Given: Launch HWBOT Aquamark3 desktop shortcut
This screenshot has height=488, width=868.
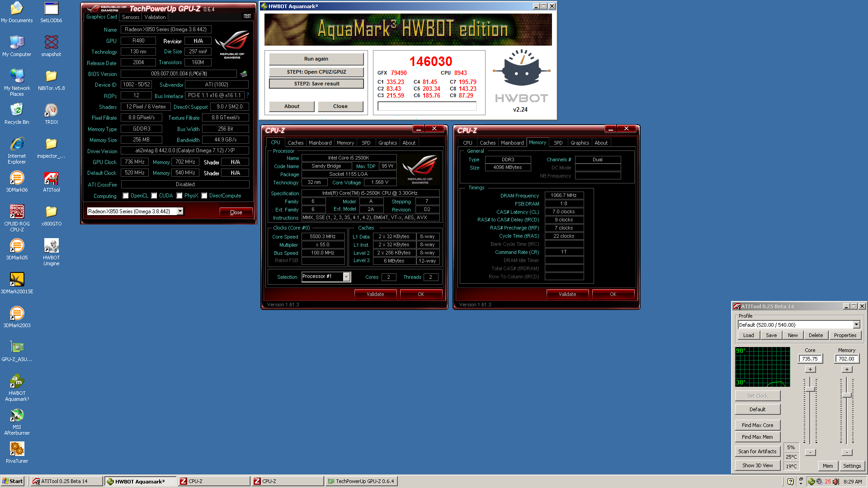Looking at the screenshot, I should (x=17, y=388).
